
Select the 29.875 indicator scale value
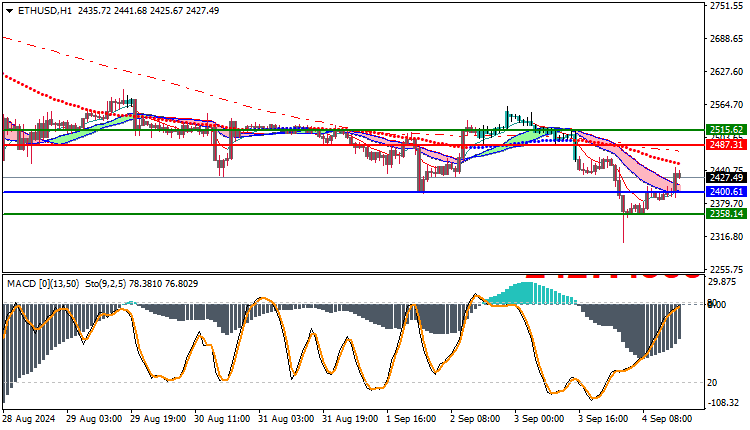721,282
